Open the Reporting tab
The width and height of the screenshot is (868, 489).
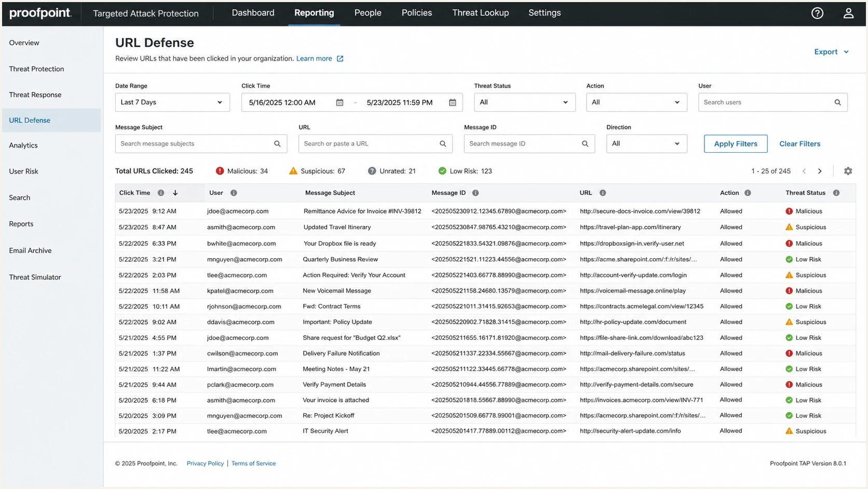[x=314, y=13]
